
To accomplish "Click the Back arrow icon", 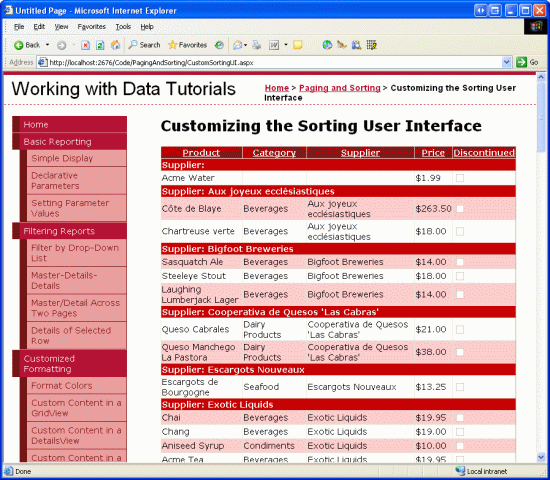I will pyautogui.click(x=18, y=45).
